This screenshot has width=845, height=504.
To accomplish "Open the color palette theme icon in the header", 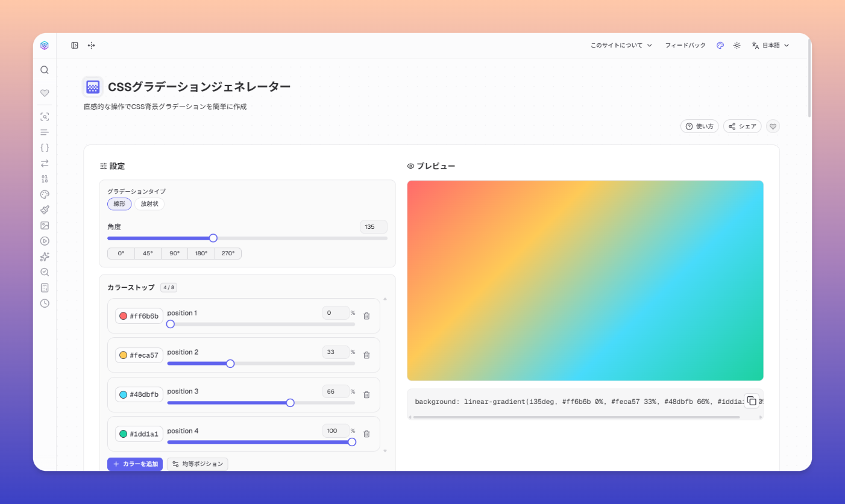I will (x=720, y=45).
